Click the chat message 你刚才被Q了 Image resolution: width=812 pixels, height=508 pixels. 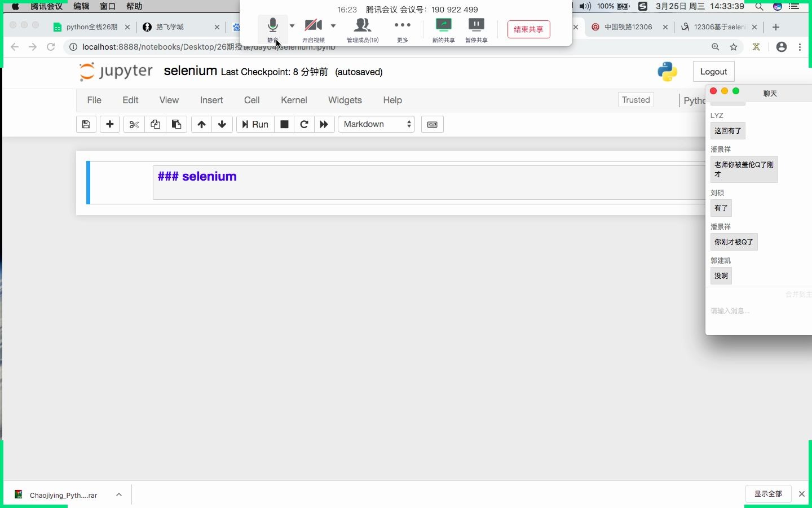pyautogui.click(x=734, y=242)
